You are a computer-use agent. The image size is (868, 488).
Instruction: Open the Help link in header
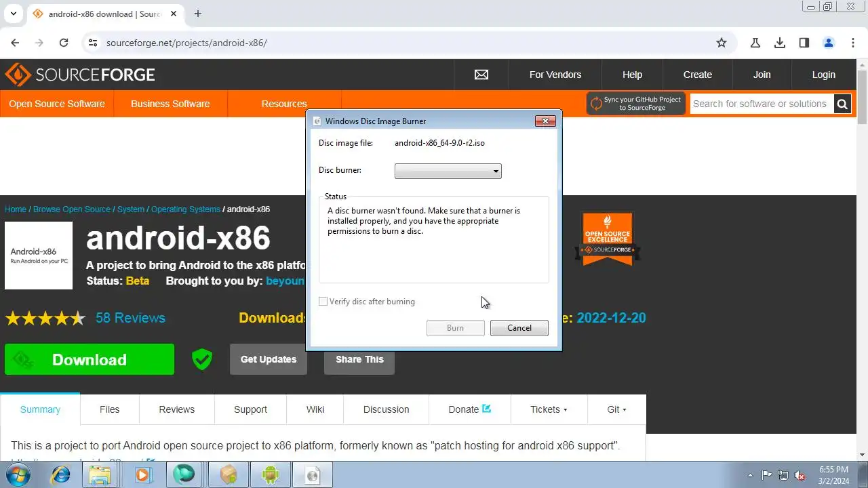(632, 75)
